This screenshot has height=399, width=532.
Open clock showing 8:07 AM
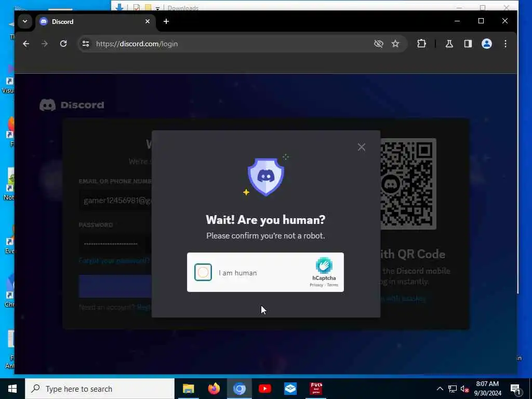tap(487, 389)
